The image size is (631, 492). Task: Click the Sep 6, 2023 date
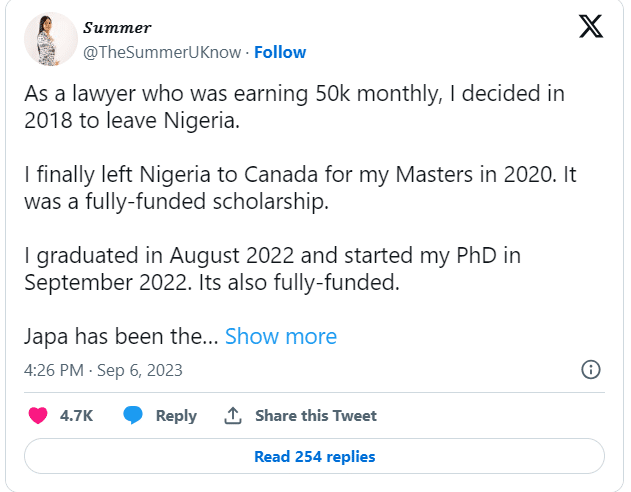pyautogui.click(x=139, y=370)
